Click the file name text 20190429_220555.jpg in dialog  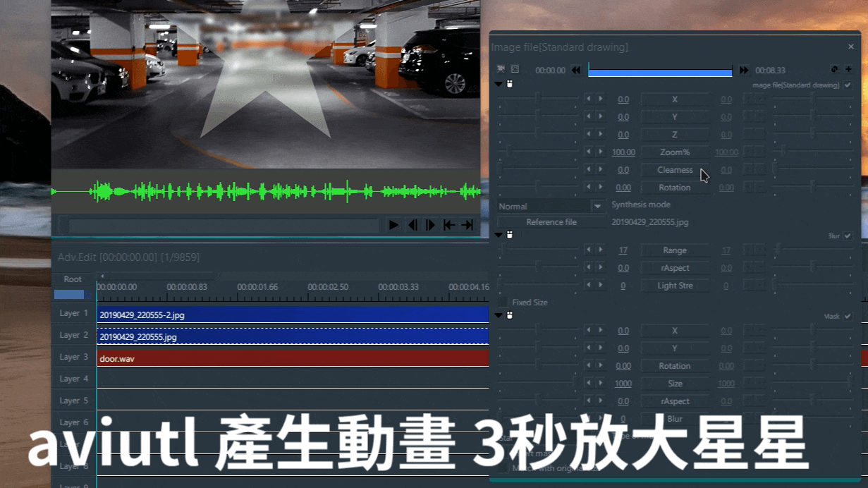point(650,222)
